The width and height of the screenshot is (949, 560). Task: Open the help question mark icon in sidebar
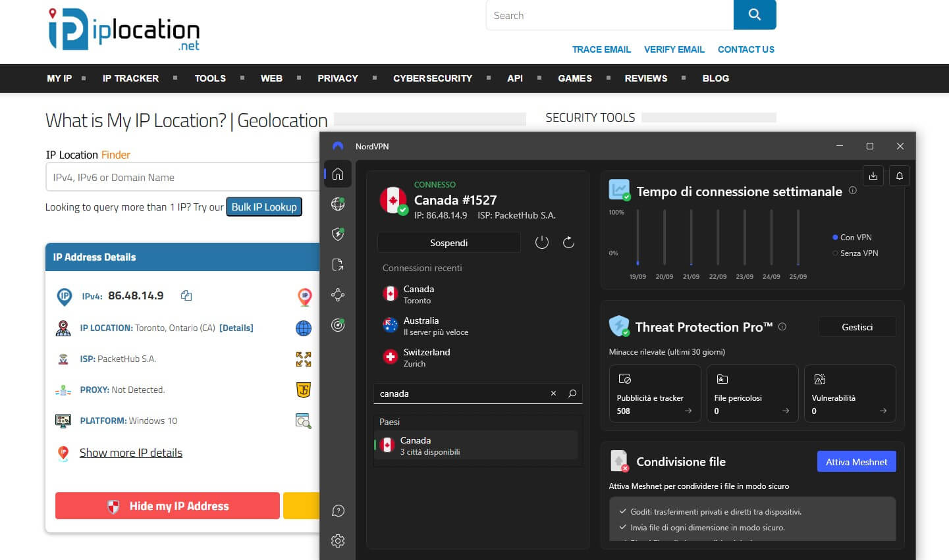(x=338, y=511)
